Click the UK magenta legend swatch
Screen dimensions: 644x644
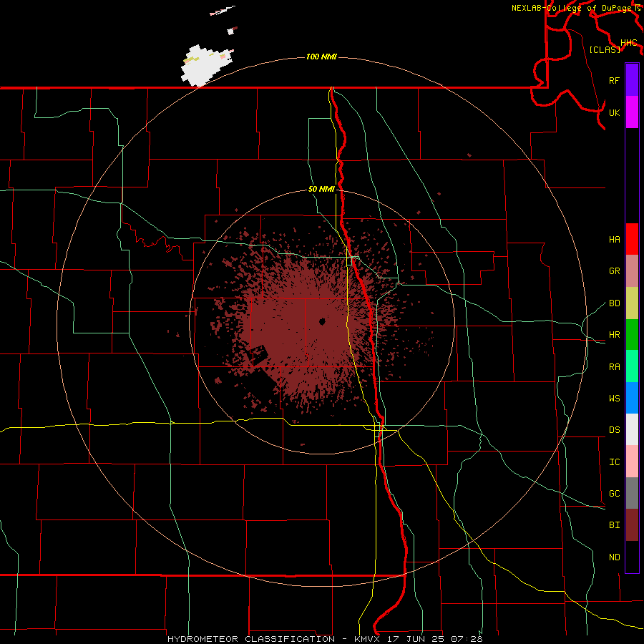tap(632, 112)
